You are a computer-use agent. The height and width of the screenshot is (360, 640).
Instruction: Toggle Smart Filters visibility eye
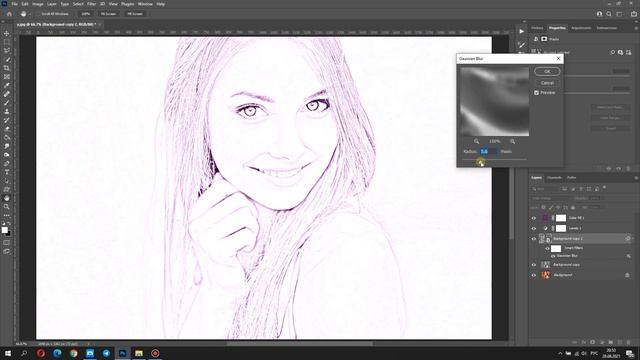tap(547, 248)
